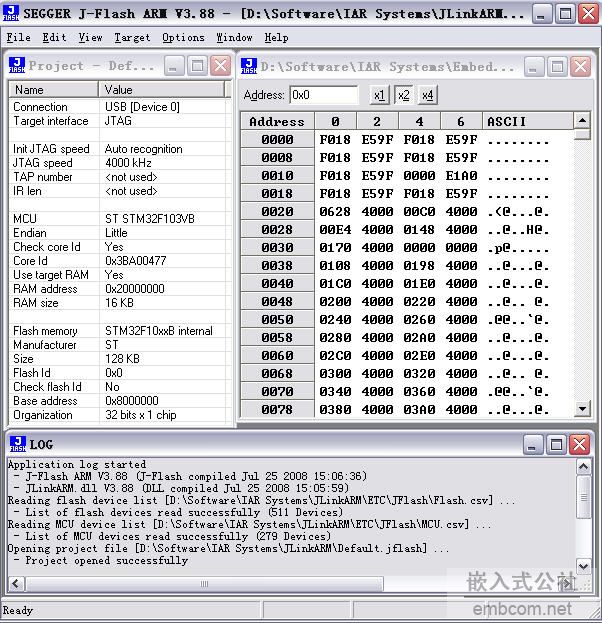Click LOG vertical scroll down arrow
This screenshot has height=623, width=602.
point(583,566)
